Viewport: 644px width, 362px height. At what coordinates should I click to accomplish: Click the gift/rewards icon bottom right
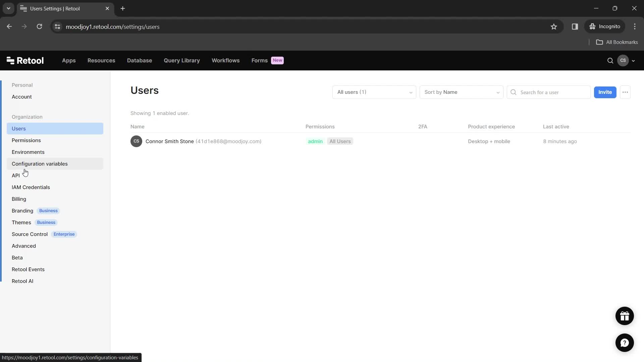click(x=625, y=316)
